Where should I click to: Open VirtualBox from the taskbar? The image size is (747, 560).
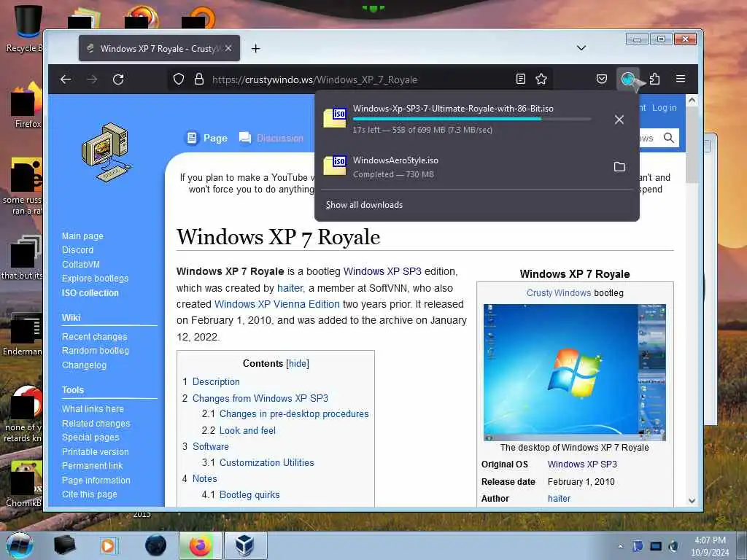pyautogui.click(x=245, y=545)
